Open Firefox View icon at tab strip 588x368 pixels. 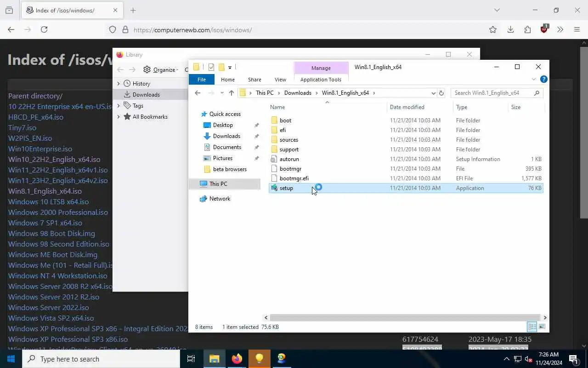coord(9,10)
